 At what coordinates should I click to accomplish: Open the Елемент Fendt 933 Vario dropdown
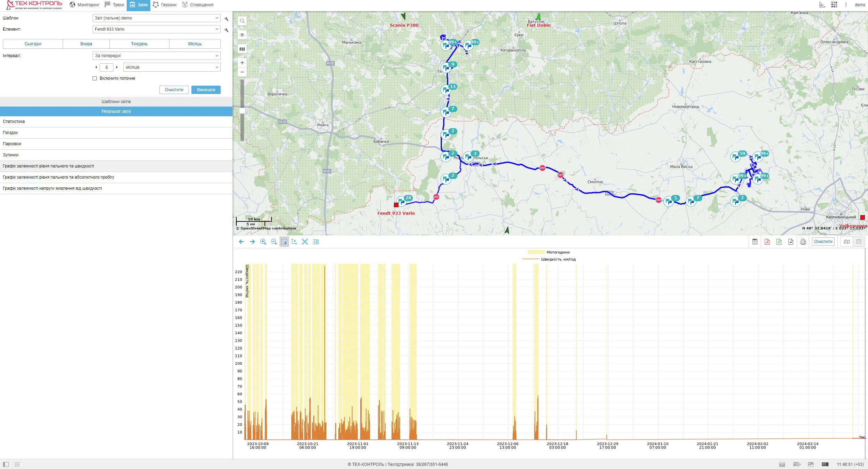pyautogui.click(x=157, y=29)
